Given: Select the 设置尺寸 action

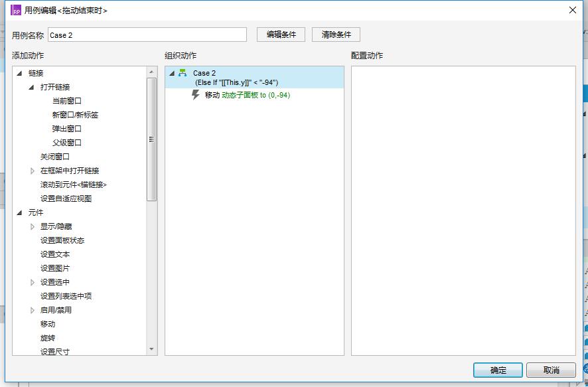Looking at the screenshot, I should point(55,352).
